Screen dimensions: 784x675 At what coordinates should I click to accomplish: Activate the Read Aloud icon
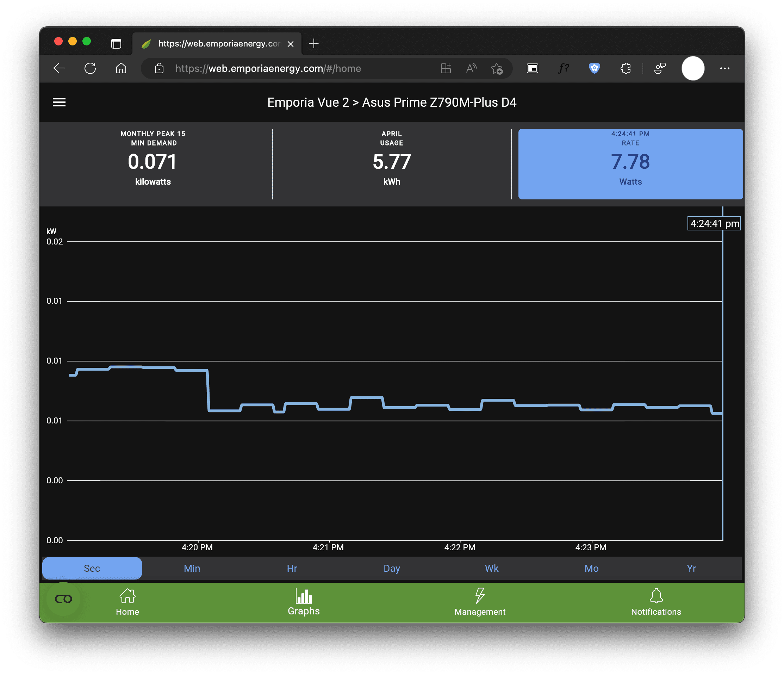click(x=471, y=69)
